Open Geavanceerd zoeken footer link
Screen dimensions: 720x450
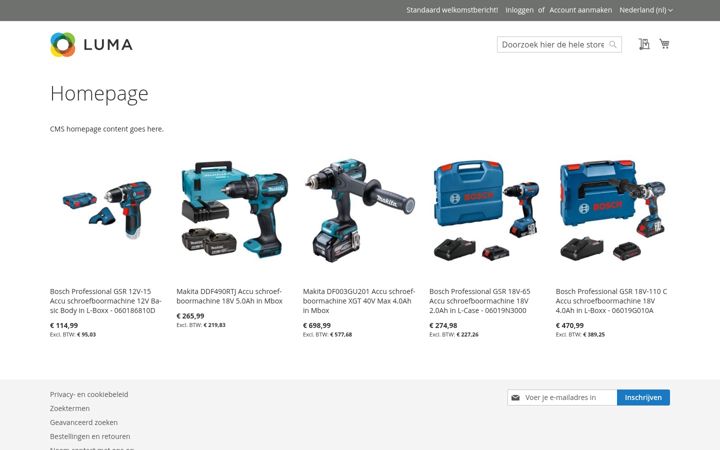pyautogui.click(x=84, y=422)
